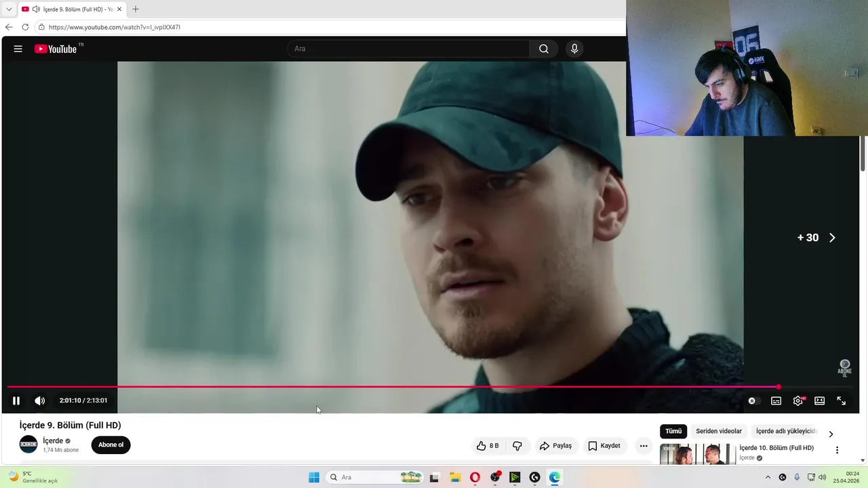This screenshot has width=868, height=488.
Task: Select the Tümü filter chip
Action: pos(673,431)
